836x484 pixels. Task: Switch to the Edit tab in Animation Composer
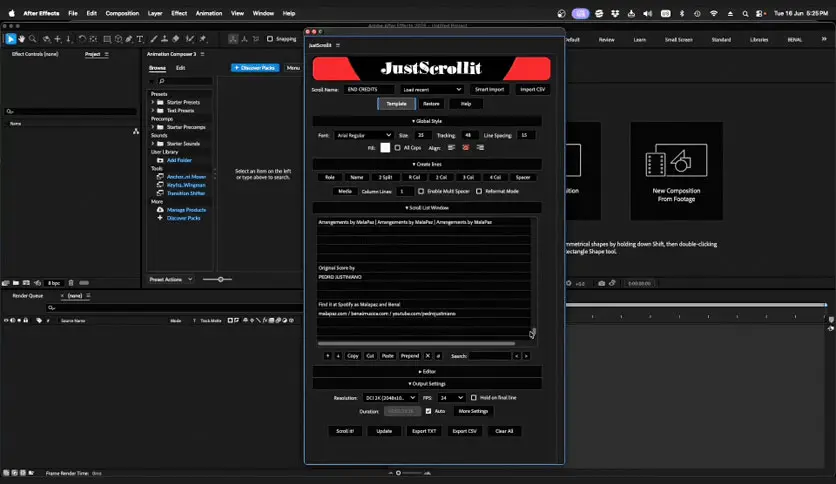(x=181, y=68)
